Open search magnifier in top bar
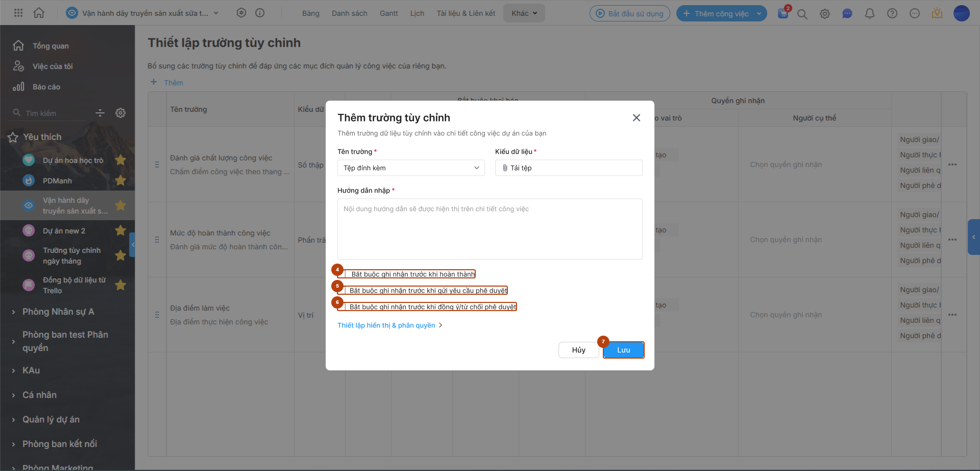980x471 pixels. point(802,14)
